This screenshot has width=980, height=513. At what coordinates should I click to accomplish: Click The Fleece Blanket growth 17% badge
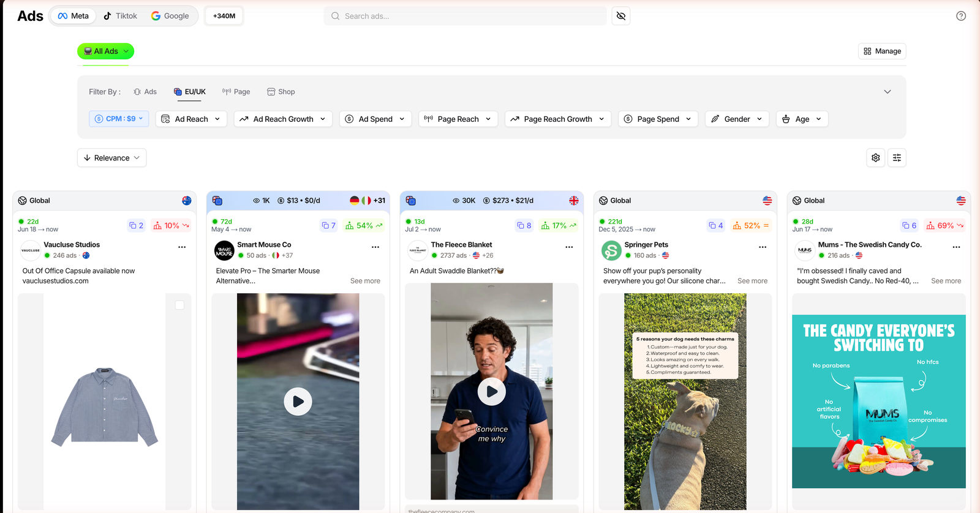pyautogui.click(x=559, y=226)
